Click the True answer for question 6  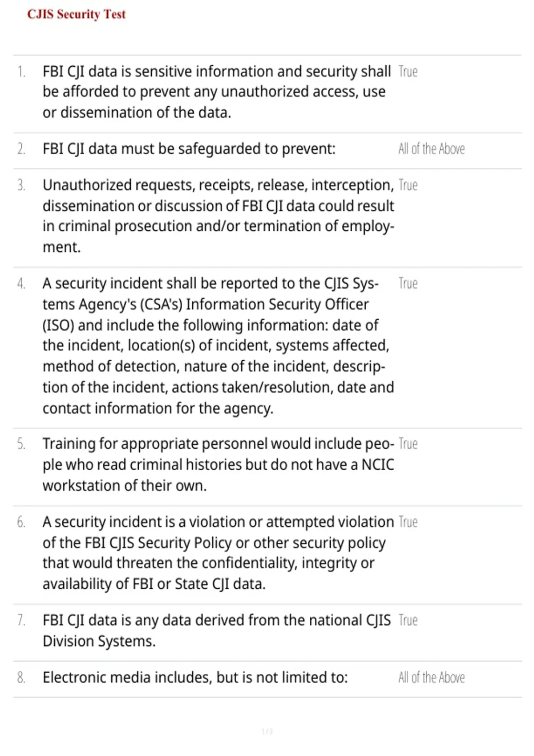[x=408, y=522]
